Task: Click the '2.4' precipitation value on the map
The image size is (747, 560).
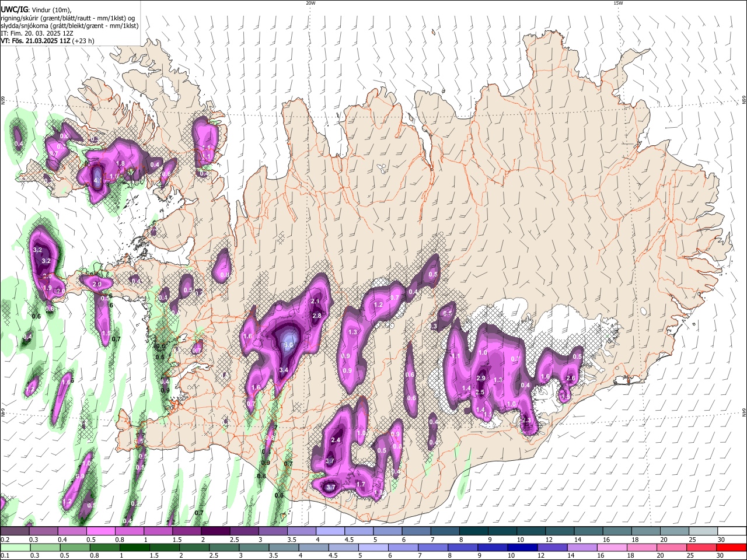Action: [x=336, y=440]
